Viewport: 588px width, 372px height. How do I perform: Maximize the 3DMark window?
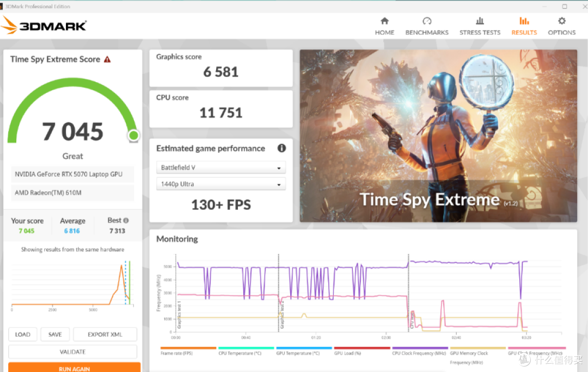click(x=565, y=7)
